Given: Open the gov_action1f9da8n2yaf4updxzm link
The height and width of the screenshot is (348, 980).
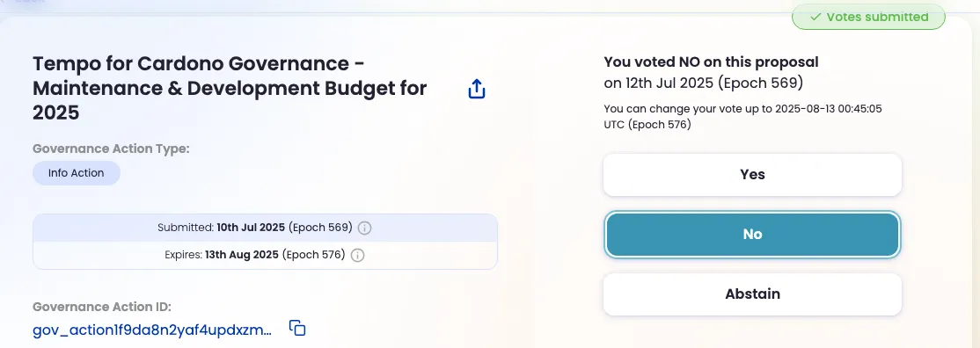Looking at the screenshot, I should pyautogui.click(x=152, y=330).
